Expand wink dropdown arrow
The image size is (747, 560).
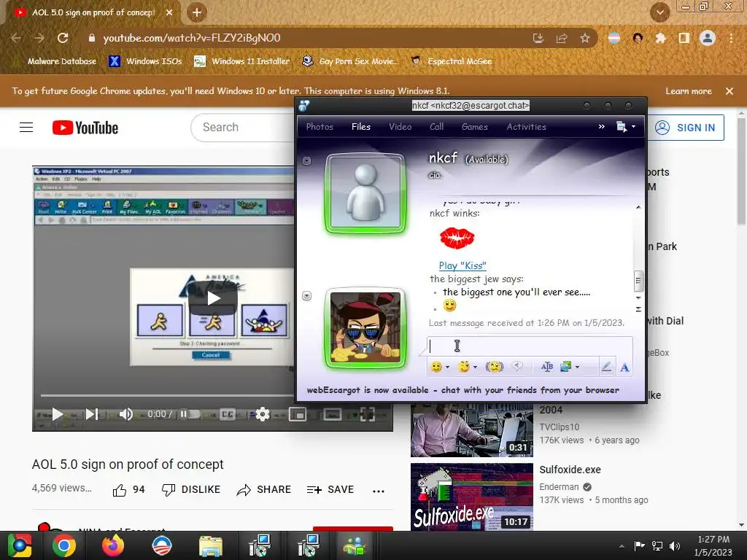[x=475, y=367]
